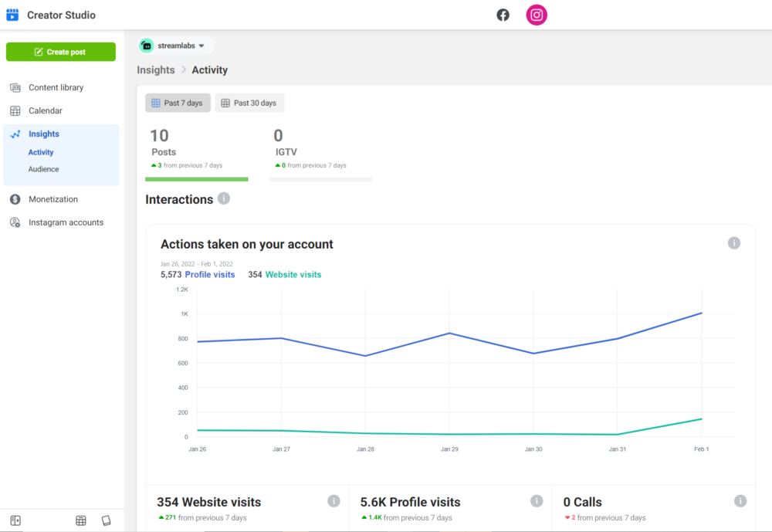Open the streamlabs account dropdown
The image size is (772, 532).
pyautogui.click(x=176, y=46)
